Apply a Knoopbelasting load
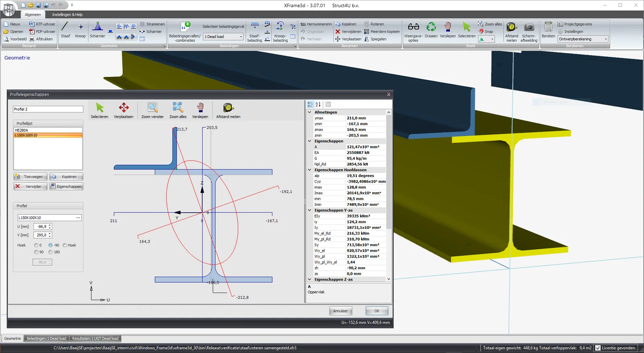This screenshot has width=644, height=353. click(x=280, y=31)
